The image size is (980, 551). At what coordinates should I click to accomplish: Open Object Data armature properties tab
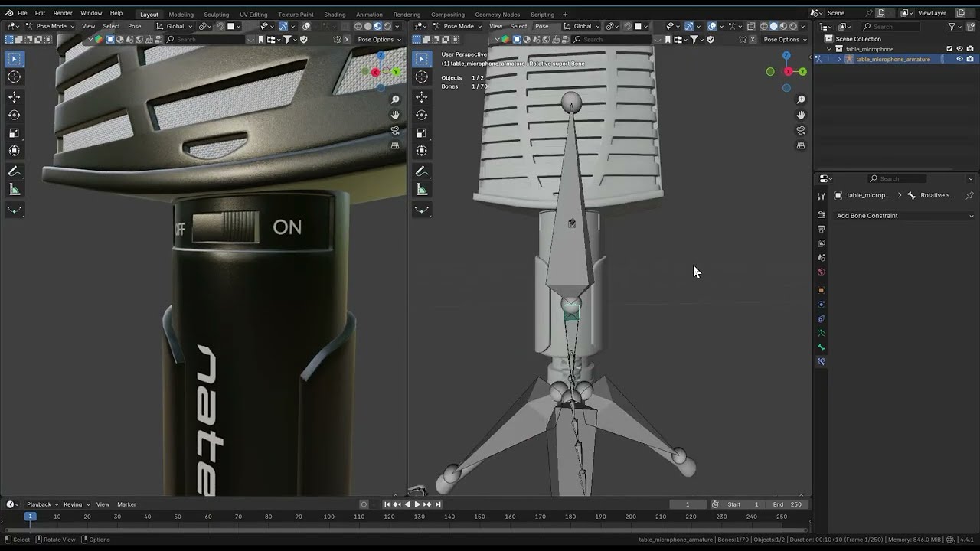[x=821, y=333]
